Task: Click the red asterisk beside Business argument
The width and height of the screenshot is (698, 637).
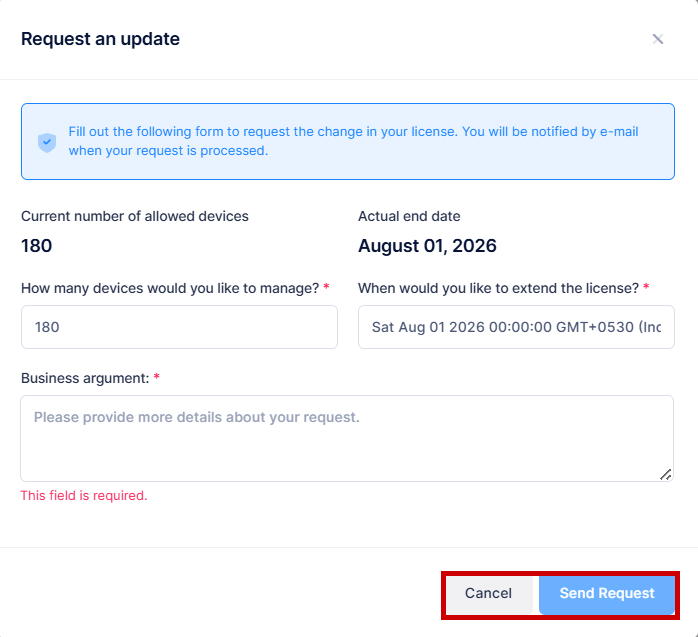Action: [x=157, y=377]
